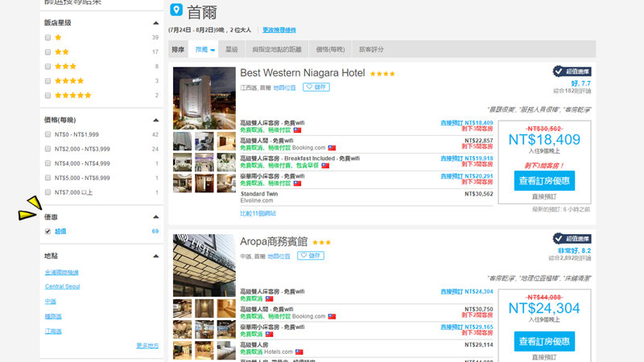Check the NT$2,000 - NT$3,999 price filter
Image resolution: width=644 pixels, height=362 pixels.
(47, 149)
